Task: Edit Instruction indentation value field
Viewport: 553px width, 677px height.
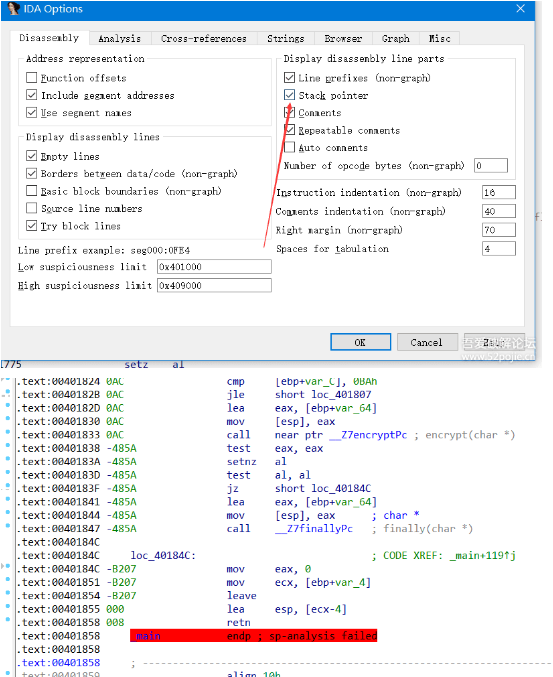Action: click(x=499, y=192)
